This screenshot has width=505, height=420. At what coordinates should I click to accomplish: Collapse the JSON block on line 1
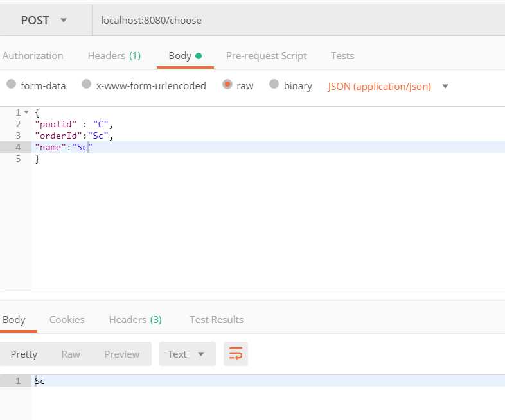(26, 112)
